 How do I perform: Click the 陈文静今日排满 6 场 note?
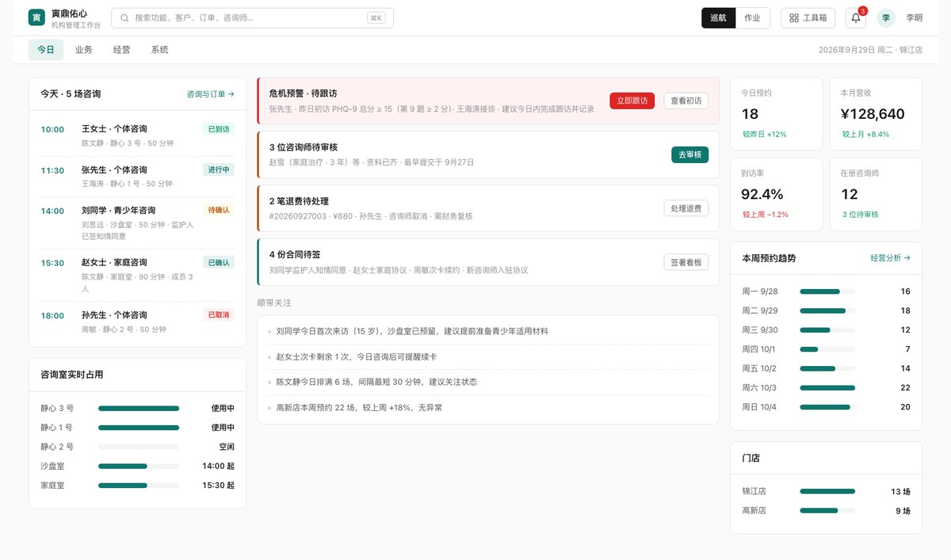(x=488, y=382)
